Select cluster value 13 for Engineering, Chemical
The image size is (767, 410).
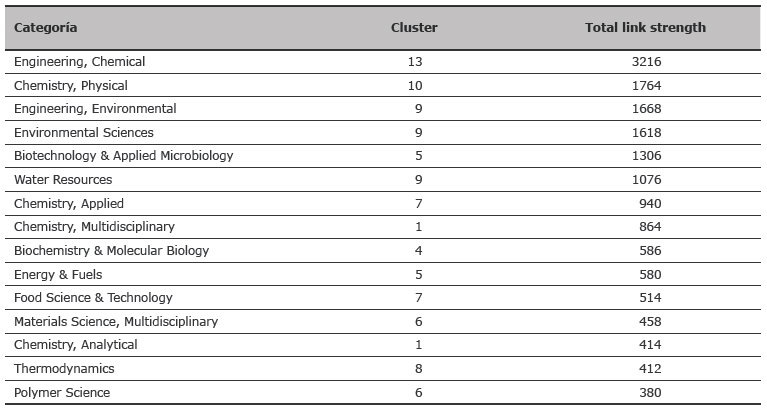414,62
